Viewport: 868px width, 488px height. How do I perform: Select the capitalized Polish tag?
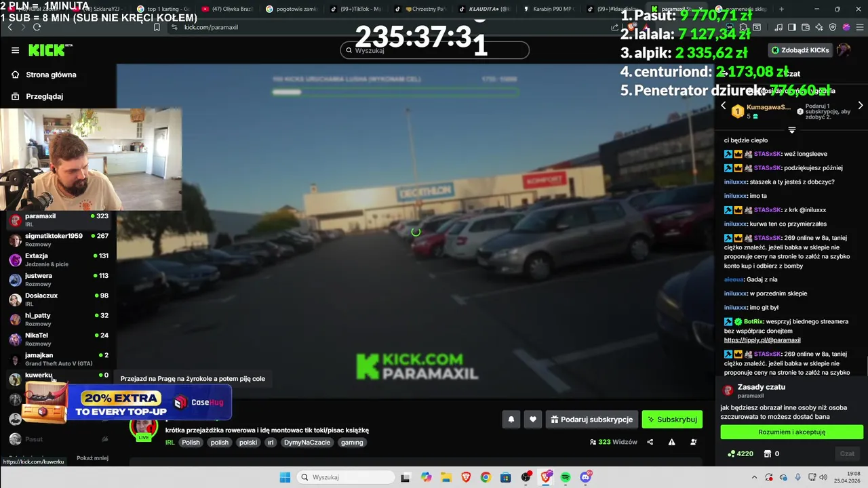click(191, 443)
